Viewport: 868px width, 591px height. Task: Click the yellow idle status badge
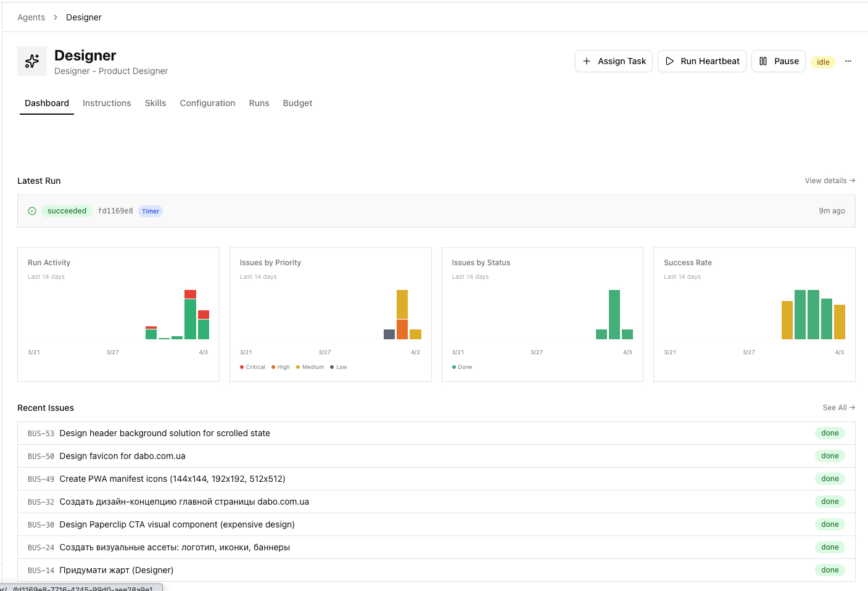pos(823,62)
